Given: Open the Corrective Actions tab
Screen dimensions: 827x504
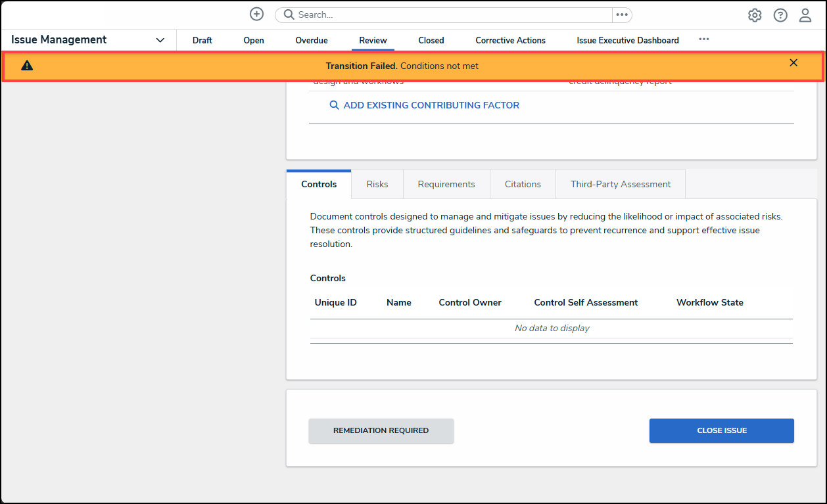Looking at the screenshot, I should [510, 40].
